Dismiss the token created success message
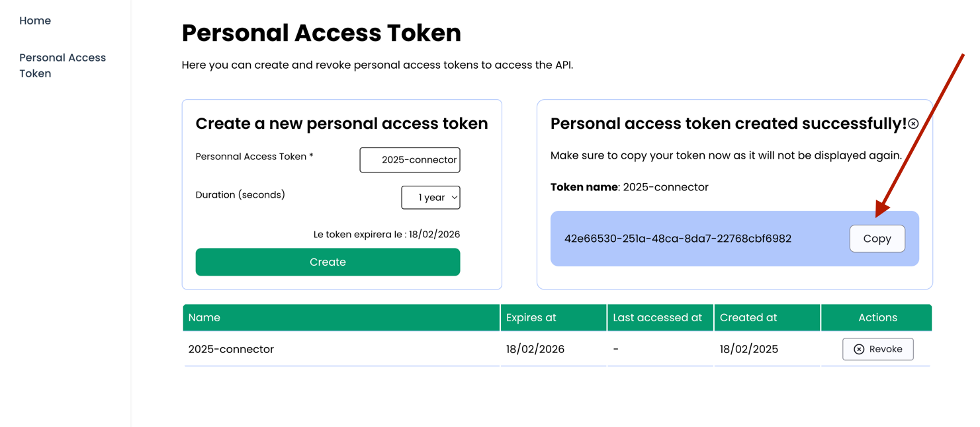Viewport: 980px width, 427px height. tap(913, 124)
